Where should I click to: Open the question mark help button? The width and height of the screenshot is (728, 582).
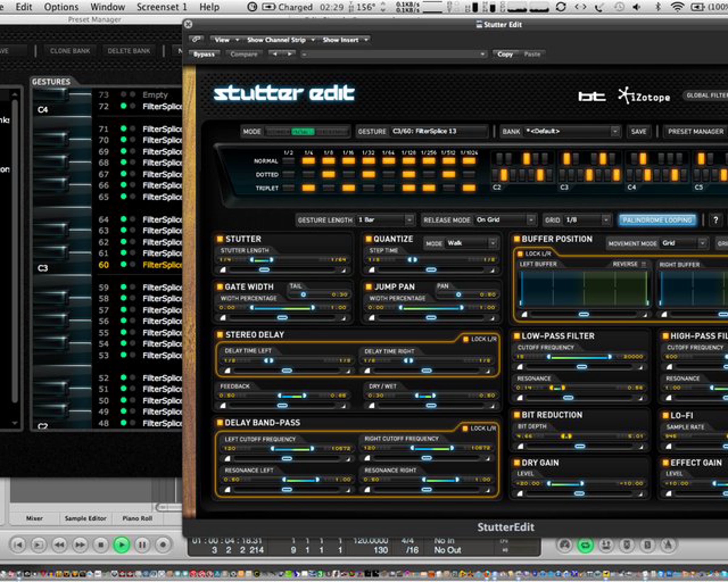[x=716, y=220]
